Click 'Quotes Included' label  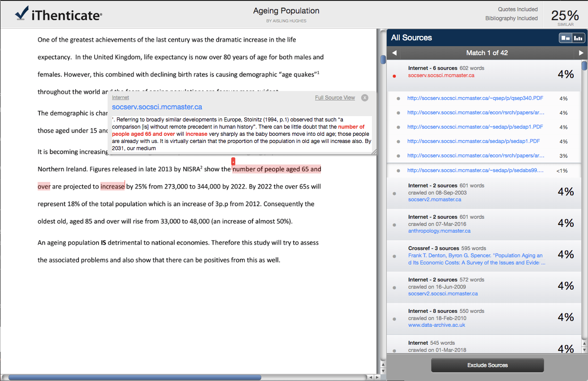pos(518,9)
